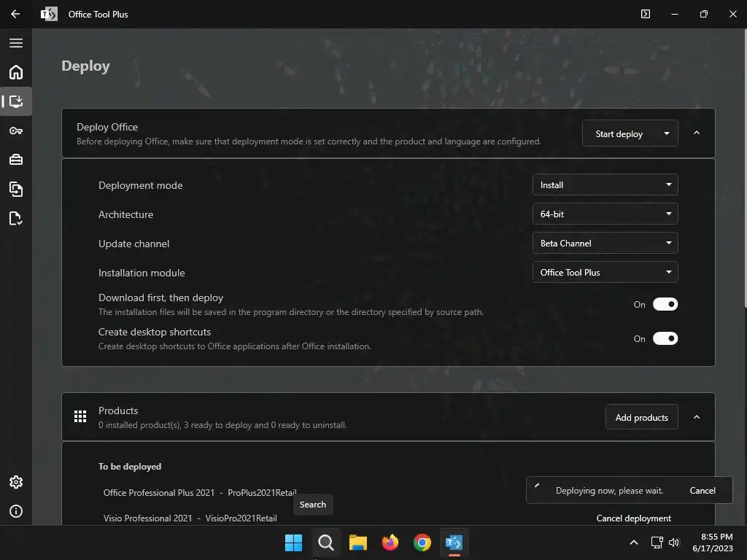Open Windows Start menu
The width and height of the screenshot is (747, 560).
tap(293, 542)
